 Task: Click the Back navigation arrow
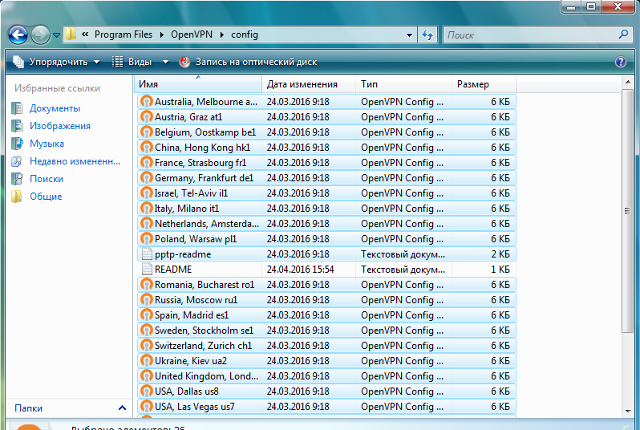tap(18, 35)
